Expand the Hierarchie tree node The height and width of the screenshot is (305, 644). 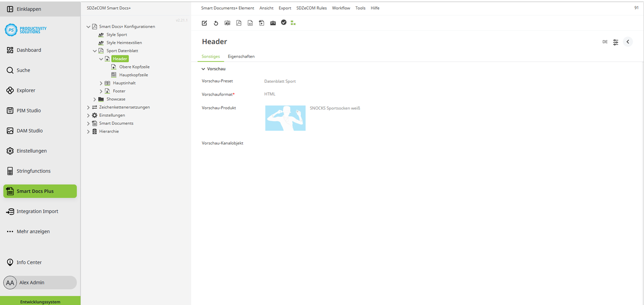(x=88, y=132)
